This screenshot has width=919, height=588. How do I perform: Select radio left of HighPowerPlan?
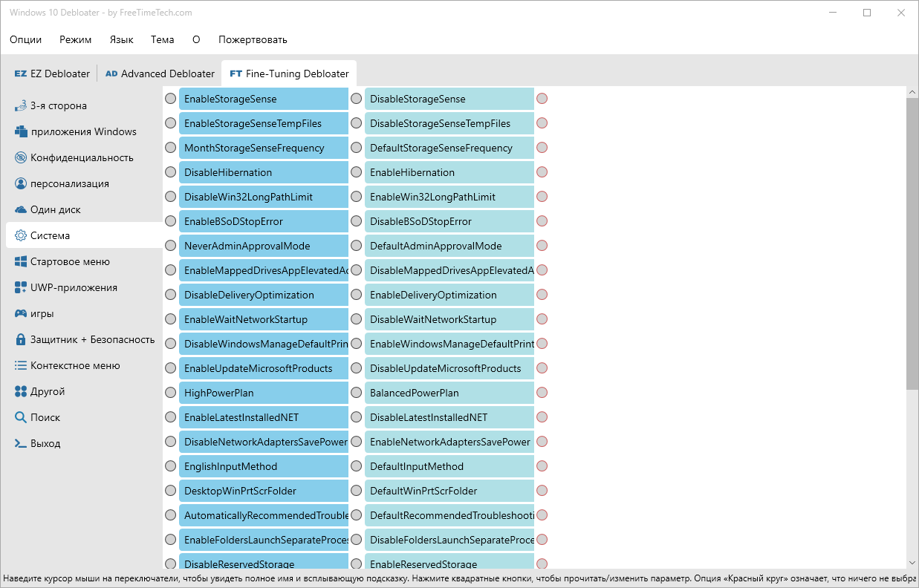pos(171,393)
